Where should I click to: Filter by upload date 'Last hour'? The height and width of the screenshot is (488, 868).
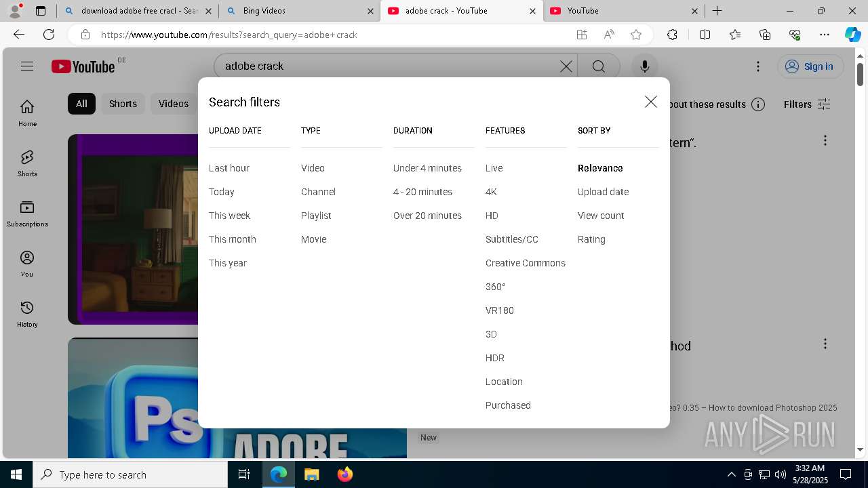coord(229,168)
